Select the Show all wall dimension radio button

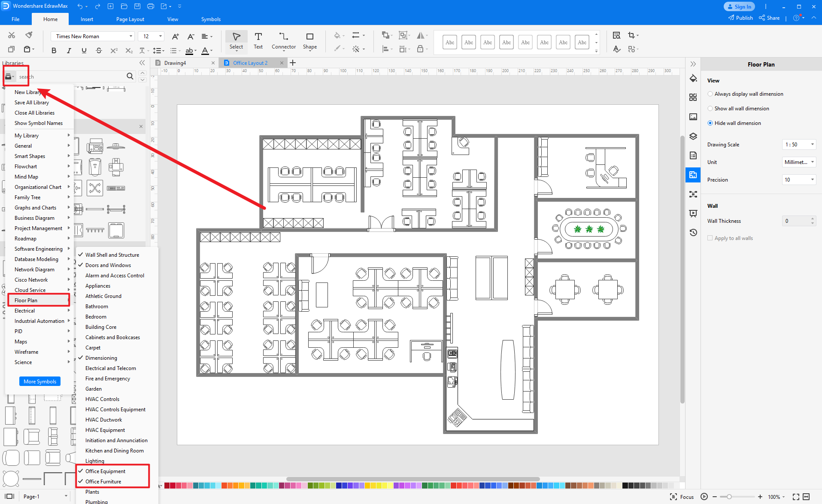[x=710, y=108]
